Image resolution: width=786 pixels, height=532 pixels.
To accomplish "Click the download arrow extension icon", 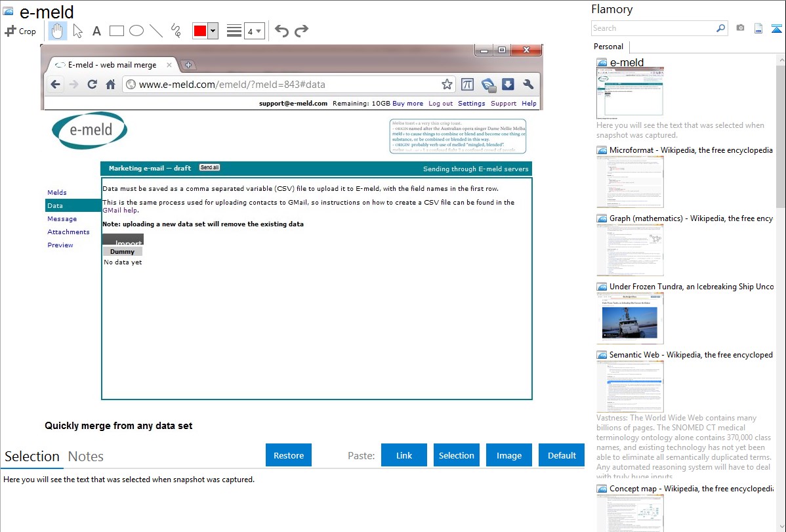I will pos(508,84).
